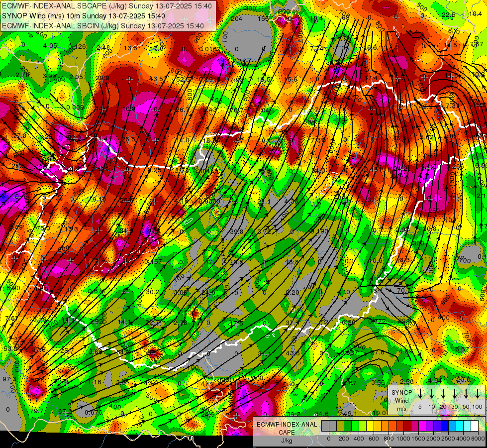487x448 pixels.
Task: Pick the cyan CAPE swatch before 4000
Action: click(x=460, y=426)
